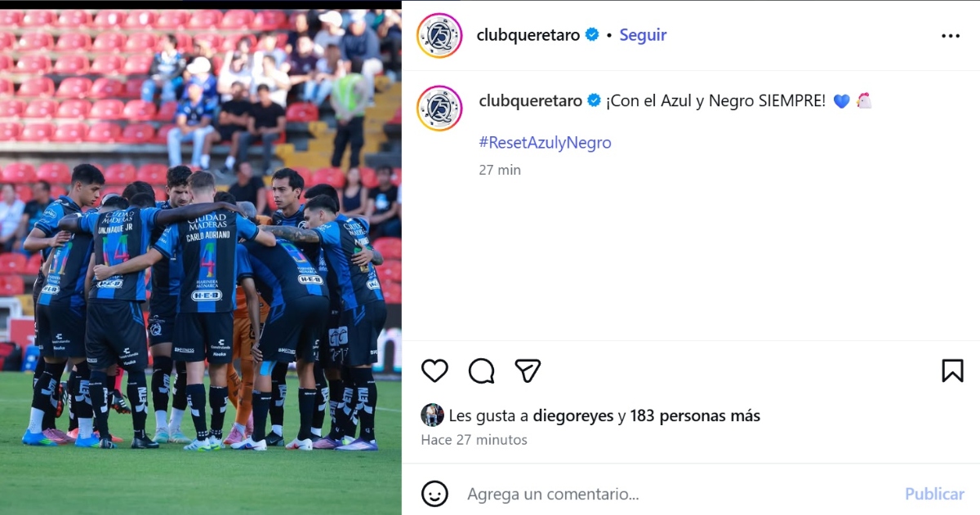Click the clubqueretaro avatar beside the caption
The width and height of the screenshot is (980, 515).
coord(439,108)
